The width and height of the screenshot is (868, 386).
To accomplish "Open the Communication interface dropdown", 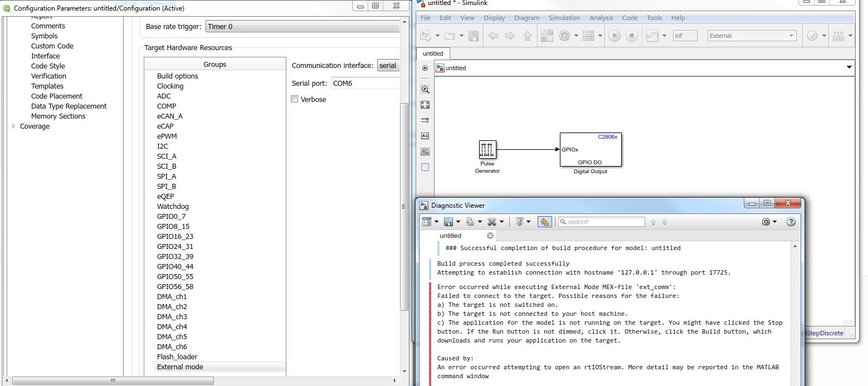I will [388, 66].
